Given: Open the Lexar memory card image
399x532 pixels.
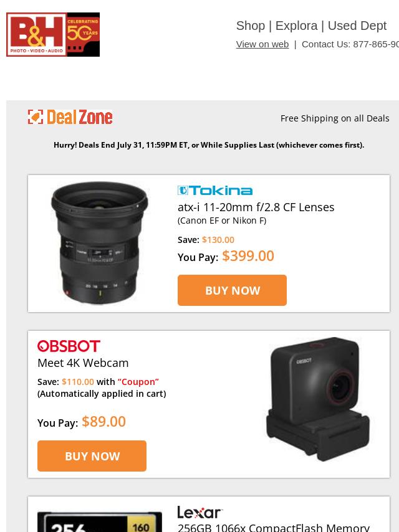Looking at the screenshot, I should (x=100, y=521).
